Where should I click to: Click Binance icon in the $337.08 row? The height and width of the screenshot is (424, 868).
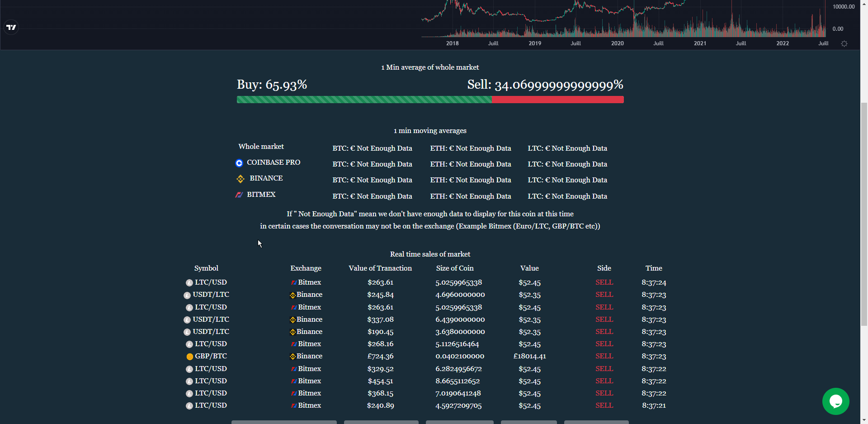[292, 320]
